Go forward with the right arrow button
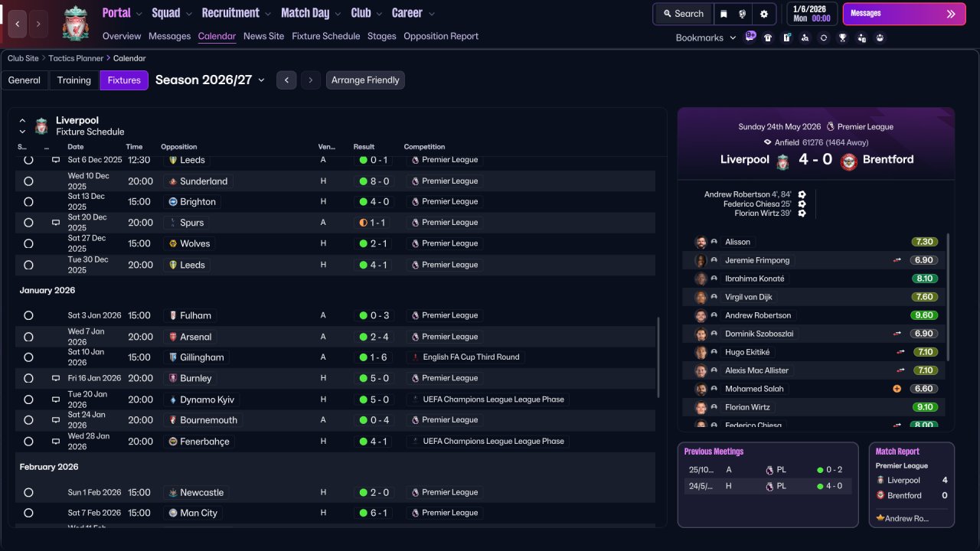980x551 pixels. (39, 24)
